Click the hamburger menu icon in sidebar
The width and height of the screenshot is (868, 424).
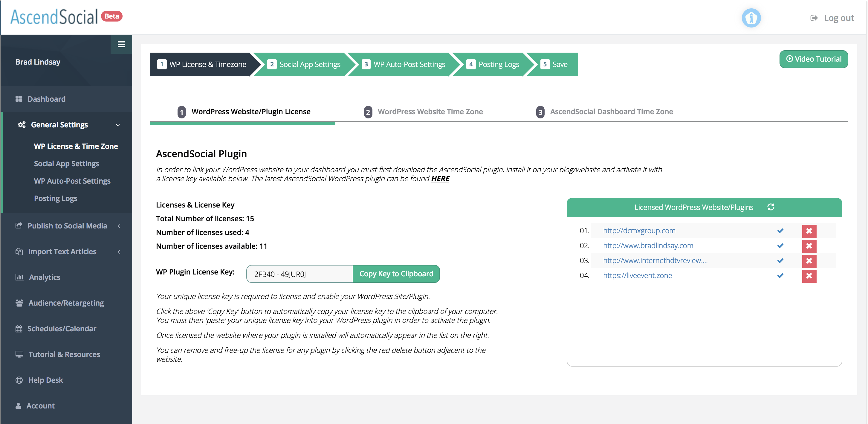(x=121, y=44)
